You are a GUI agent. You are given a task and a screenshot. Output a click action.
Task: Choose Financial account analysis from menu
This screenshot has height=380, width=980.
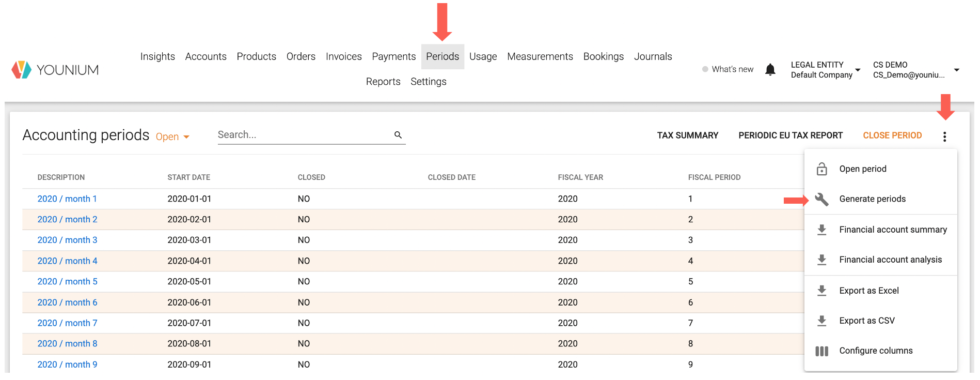880,260
